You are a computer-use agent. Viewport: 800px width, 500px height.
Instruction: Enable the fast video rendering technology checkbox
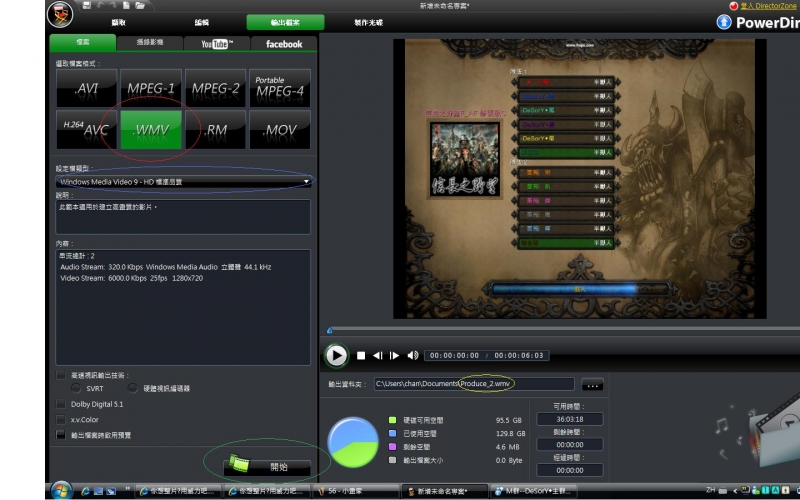click(61, 376)
